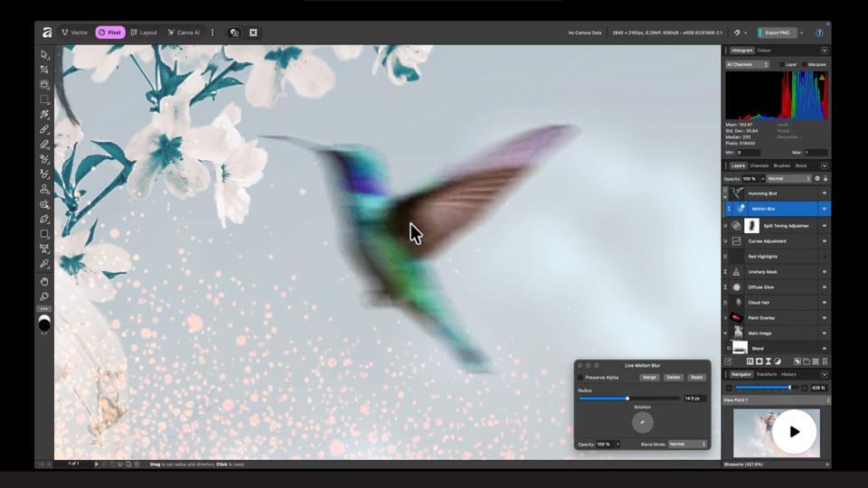Open the Histogram panel options menu

825,51
